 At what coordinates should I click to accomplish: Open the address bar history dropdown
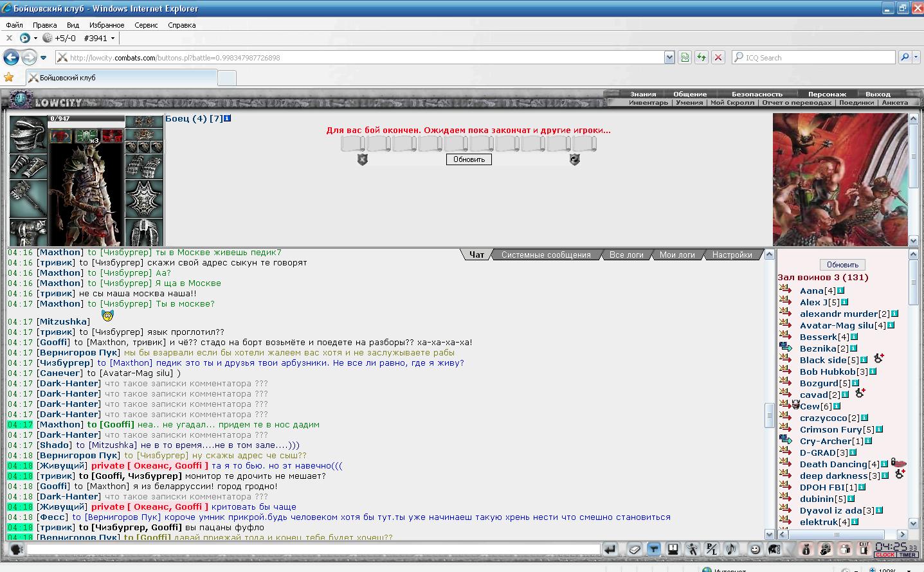tap(669, 57)
